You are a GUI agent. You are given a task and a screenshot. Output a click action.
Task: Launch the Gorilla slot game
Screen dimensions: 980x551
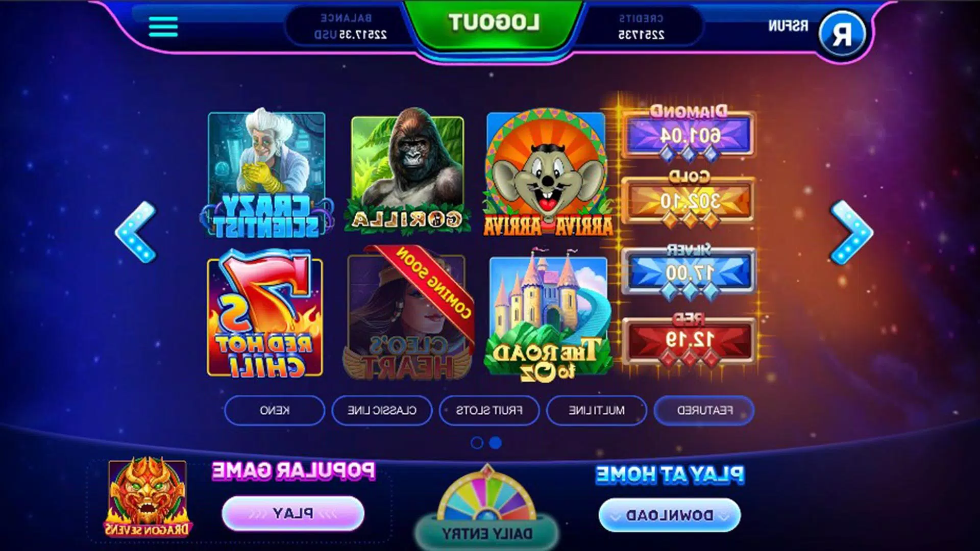click(x=407, y=171)
